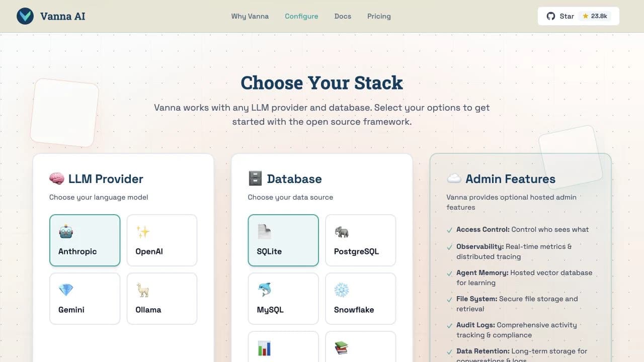
Task: Click the robot icon on Anthropic card
Action: [x=66, y=232]
